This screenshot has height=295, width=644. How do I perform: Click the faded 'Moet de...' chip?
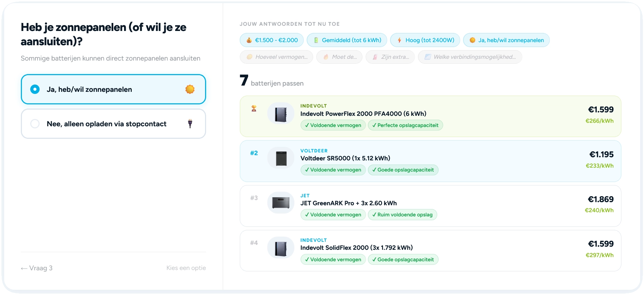pyautogui.click(x=339, y=57)
